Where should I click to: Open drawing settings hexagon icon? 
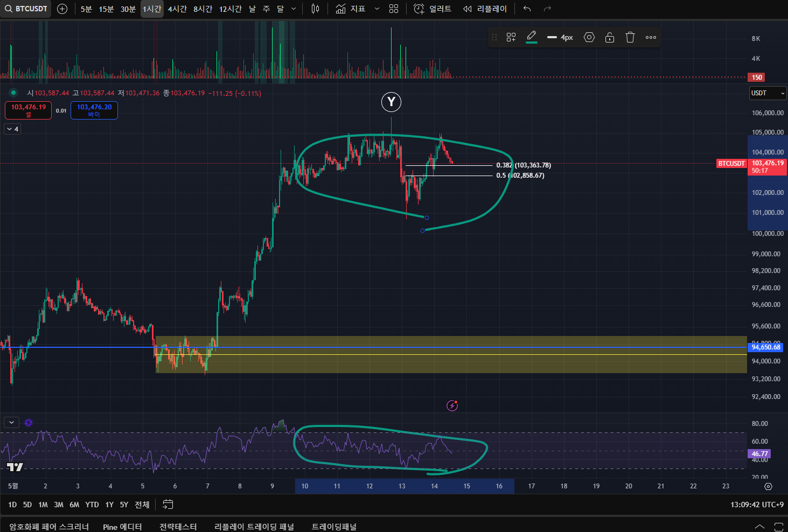pos(589,37)
